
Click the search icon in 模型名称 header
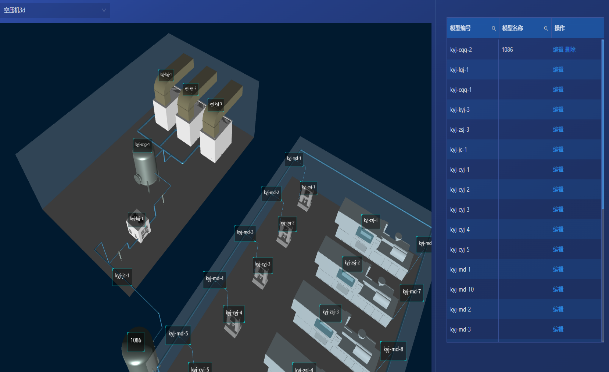coord(546,28)
